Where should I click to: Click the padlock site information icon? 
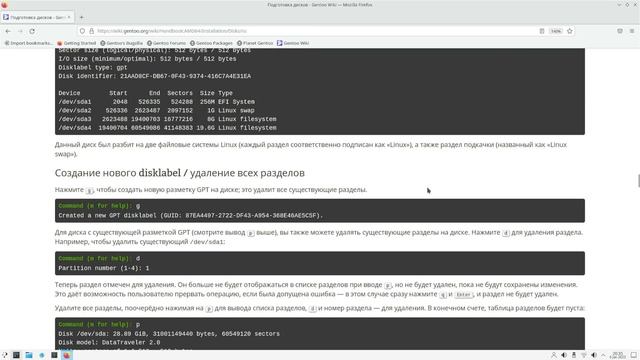click(x=91, y=31)
